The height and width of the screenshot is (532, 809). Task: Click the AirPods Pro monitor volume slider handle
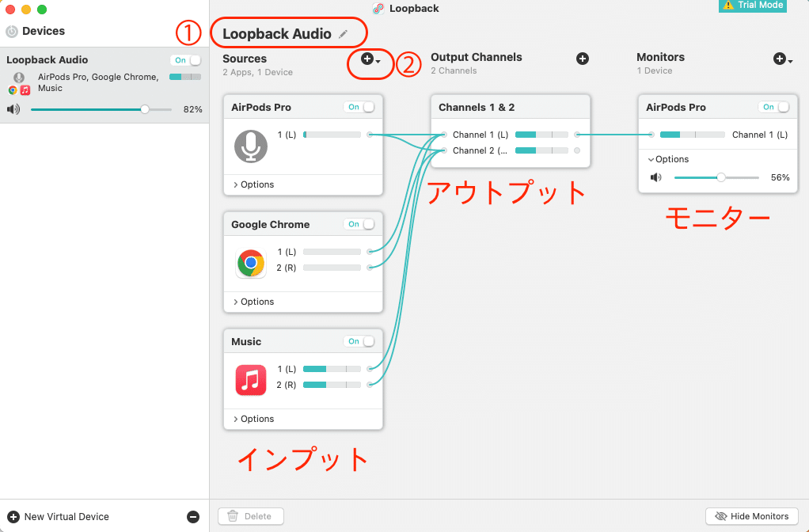[x=721, y=177]
